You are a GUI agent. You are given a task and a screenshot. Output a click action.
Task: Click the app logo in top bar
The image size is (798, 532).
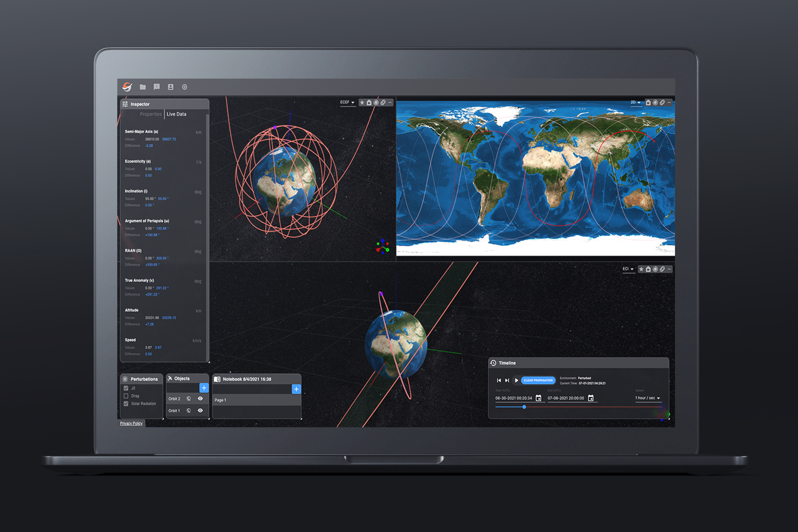click(127, 86)
